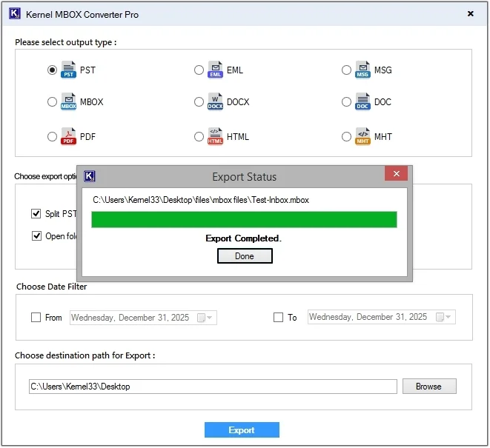Click 'Choose destination path for Export' label
Viewport: 490px width, 448px height.
click(85, 355)
